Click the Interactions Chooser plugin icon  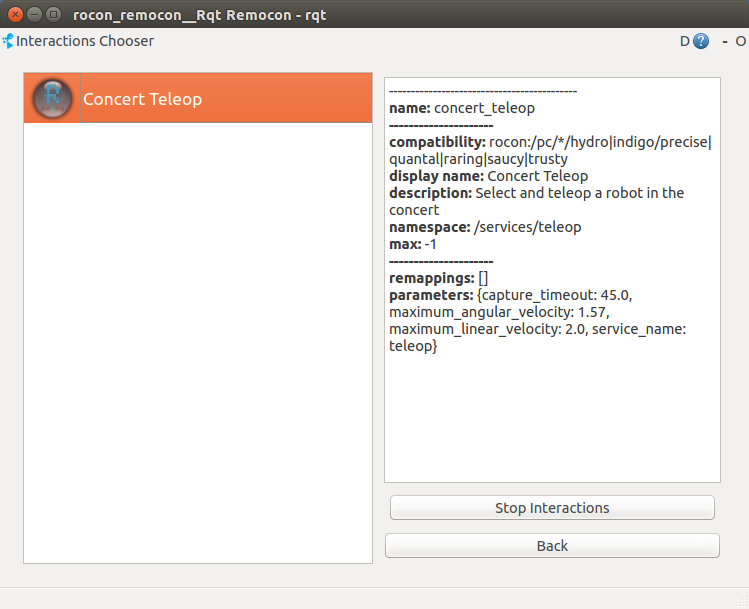8,42
